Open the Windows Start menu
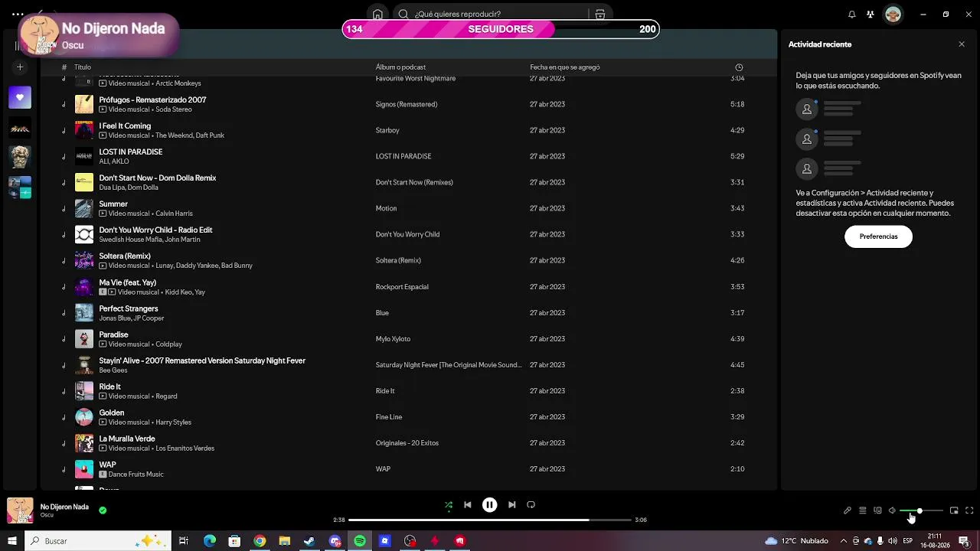 12,541
